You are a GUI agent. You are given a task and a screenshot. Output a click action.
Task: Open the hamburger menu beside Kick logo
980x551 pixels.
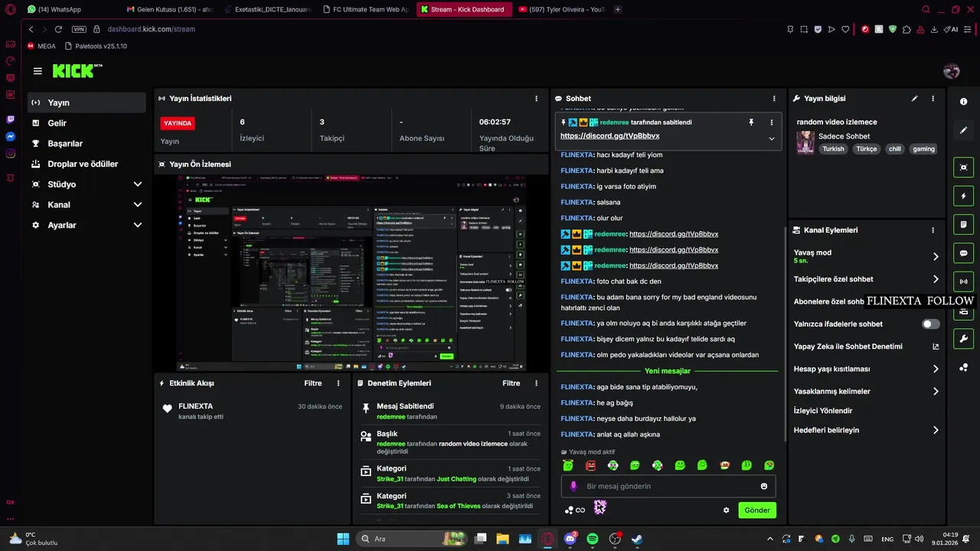pos(38,71)
